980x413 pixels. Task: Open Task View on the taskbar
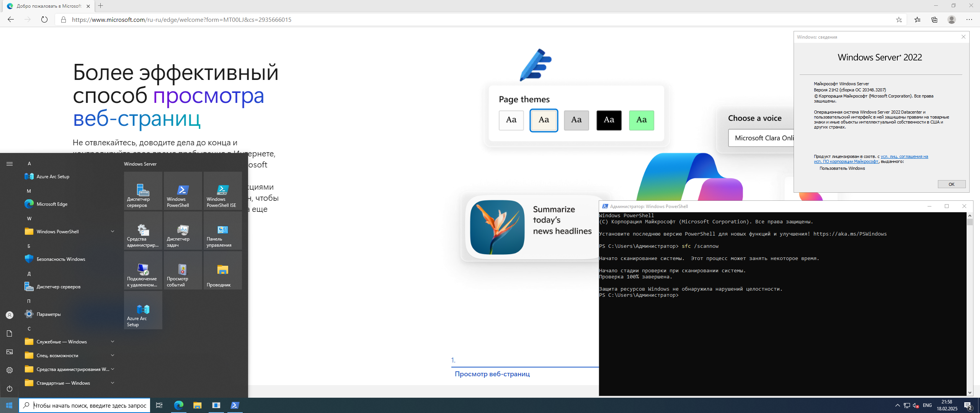click(159, 405)
